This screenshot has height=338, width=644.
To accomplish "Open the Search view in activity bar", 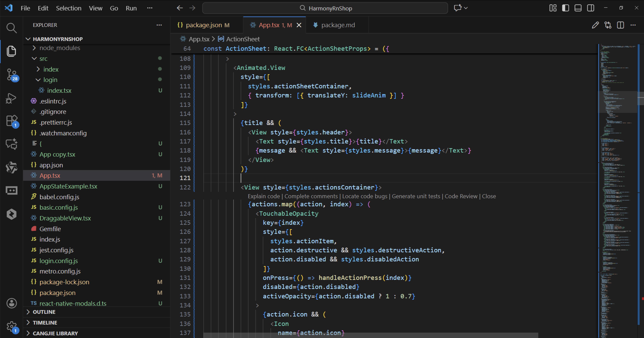I will 11,28.
